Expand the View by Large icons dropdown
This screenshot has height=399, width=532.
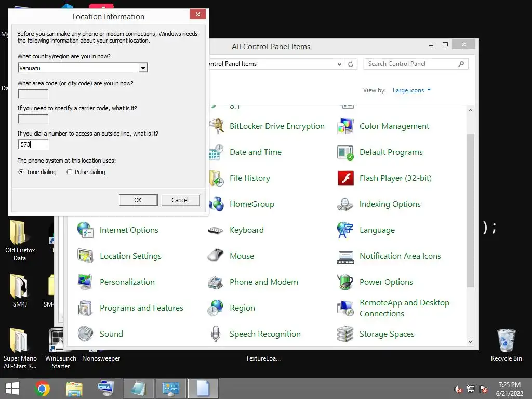[x=411, y=90]
